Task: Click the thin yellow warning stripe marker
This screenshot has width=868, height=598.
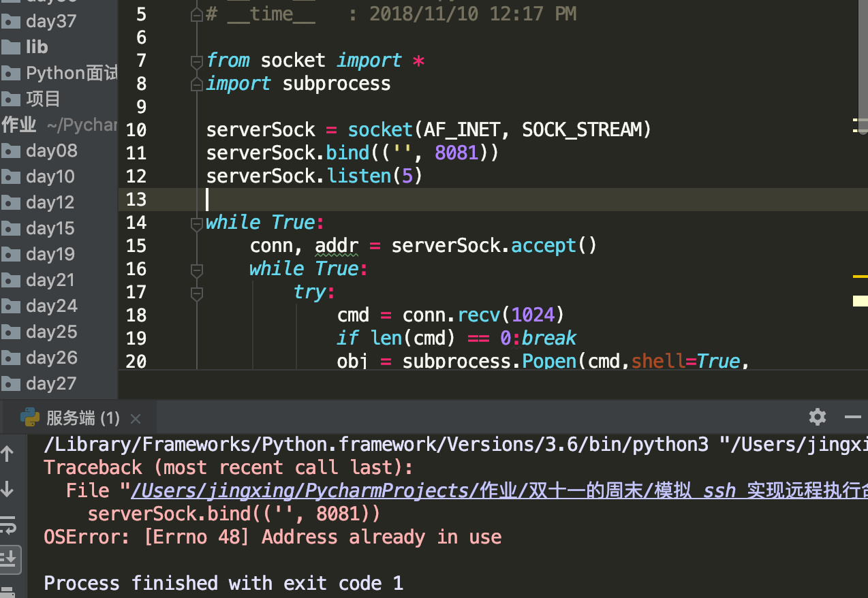Action: pos(861,277)
